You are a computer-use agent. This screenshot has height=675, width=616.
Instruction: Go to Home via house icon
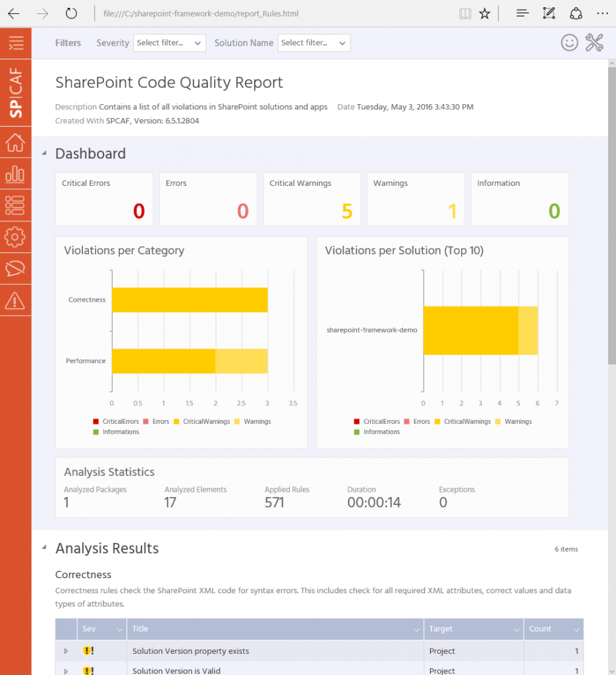coord(16,142)
